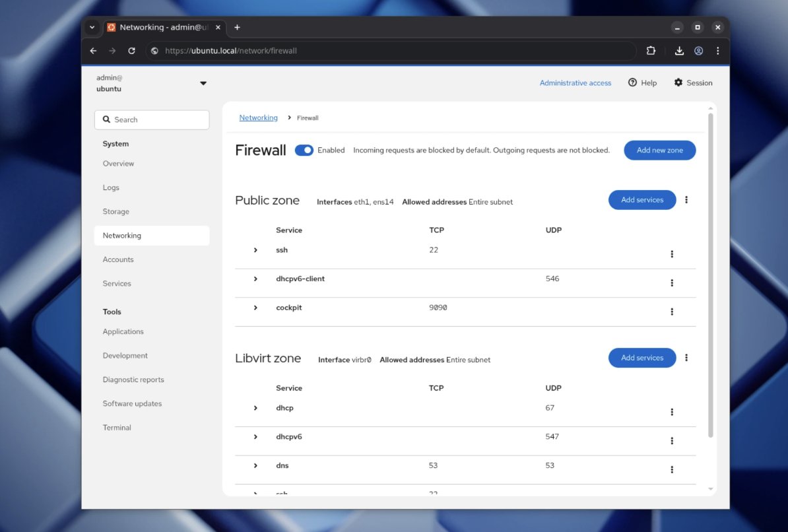The image size is (788, 532).
Task: Click the Search magnifier in sidebar
Action: pyautogui.click(x=106, y=119)
